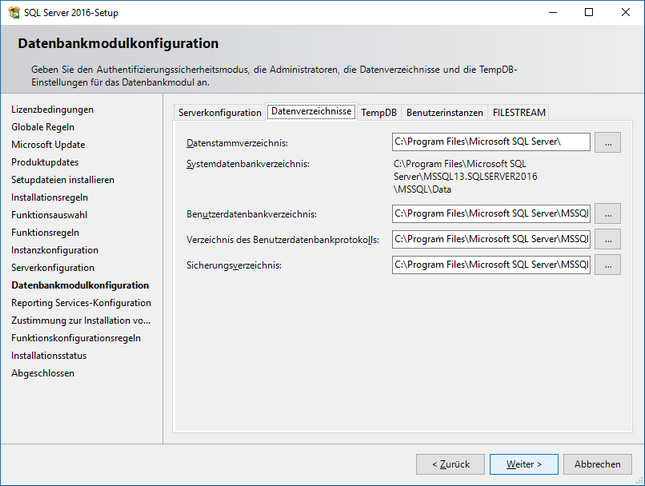The width and height of the screenshot is (645, 486).
Task: Click the Systemdatenbankverzeichnis label
Action: click(x=248, y=164)
